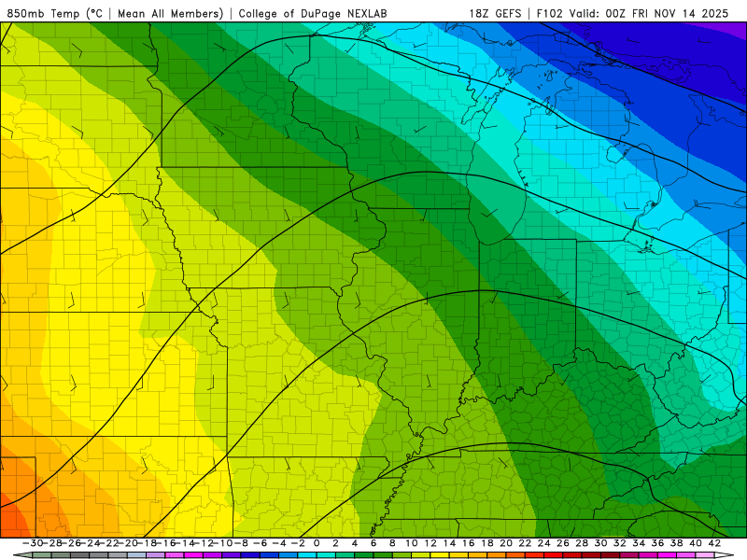Screen dimensions: 747x560
Task: Click the 16 legend value
Action: [469, 543]
